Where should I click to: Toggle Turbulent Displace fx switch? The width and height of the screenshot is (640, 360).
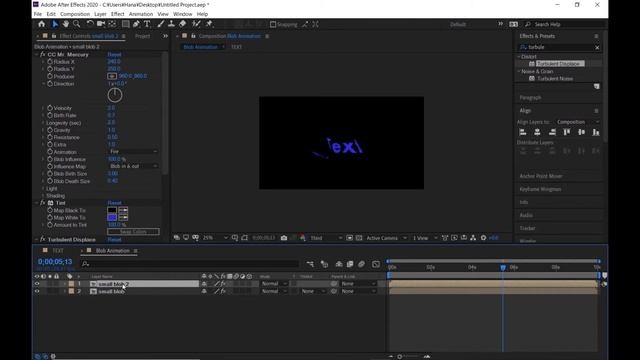tap(43, 240)
